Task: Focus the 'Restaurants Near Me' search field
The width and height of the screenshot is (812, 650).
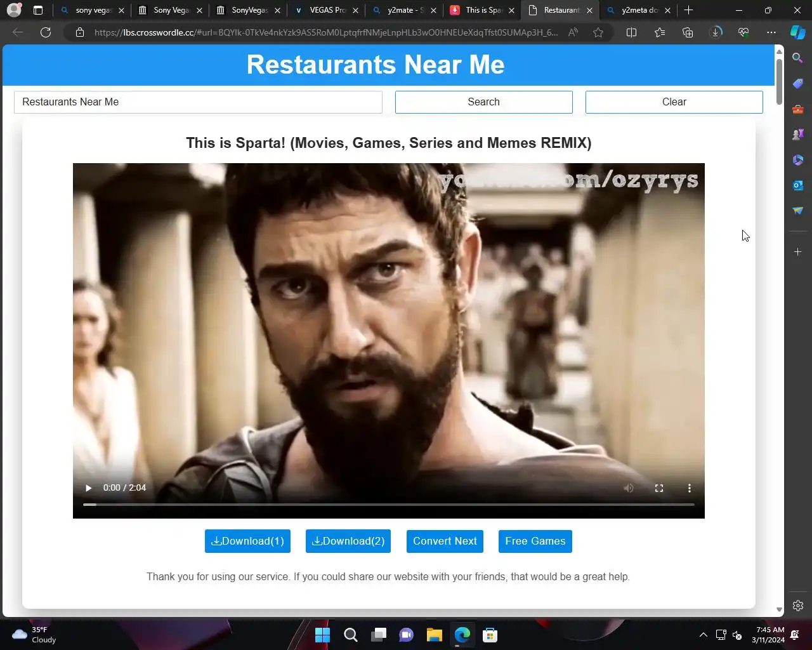Action: 198,102
